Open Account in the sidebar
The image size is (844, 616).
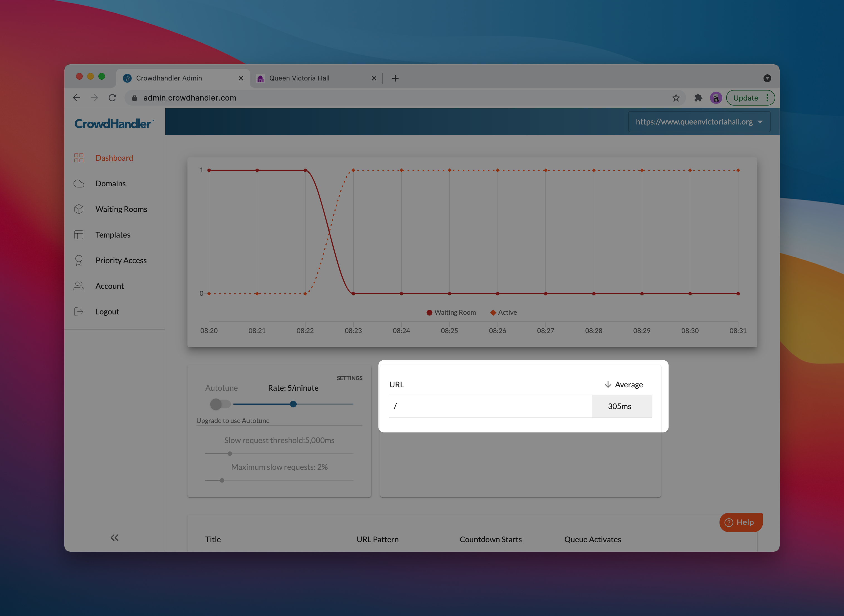[x=109, y=286]
